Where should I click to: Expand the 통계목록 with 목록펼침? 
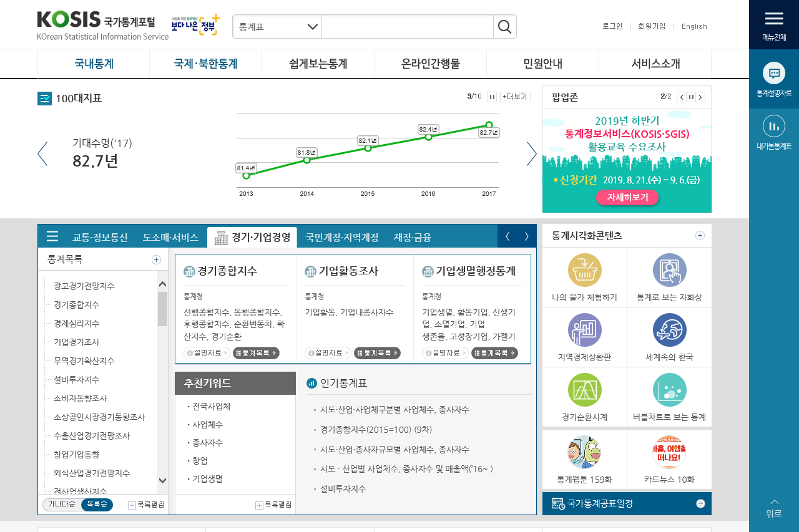tap(147, 505)
